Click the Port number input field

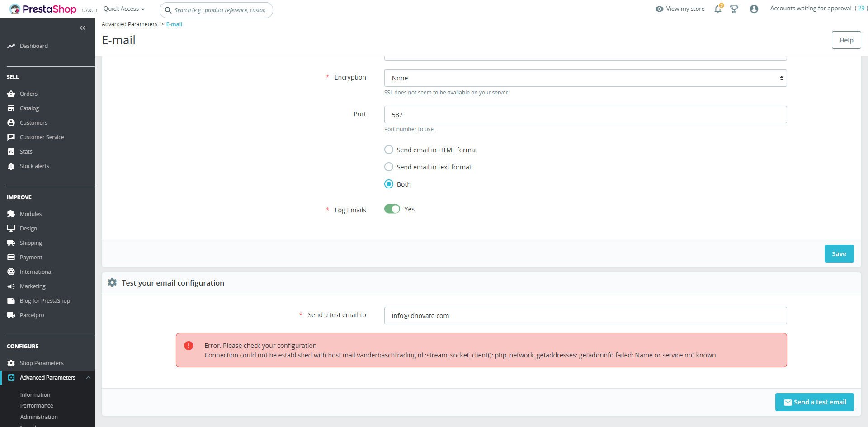click(585, 115)
